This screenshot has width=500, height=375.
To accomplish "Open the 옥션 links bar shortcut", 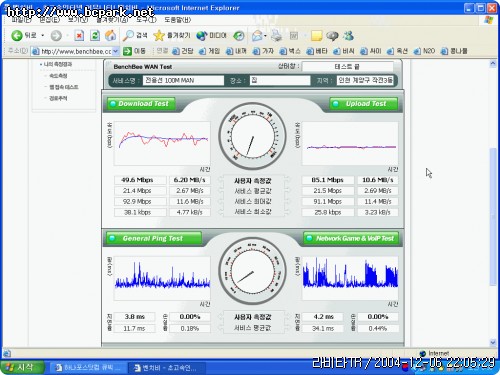I will coord(397,51).
